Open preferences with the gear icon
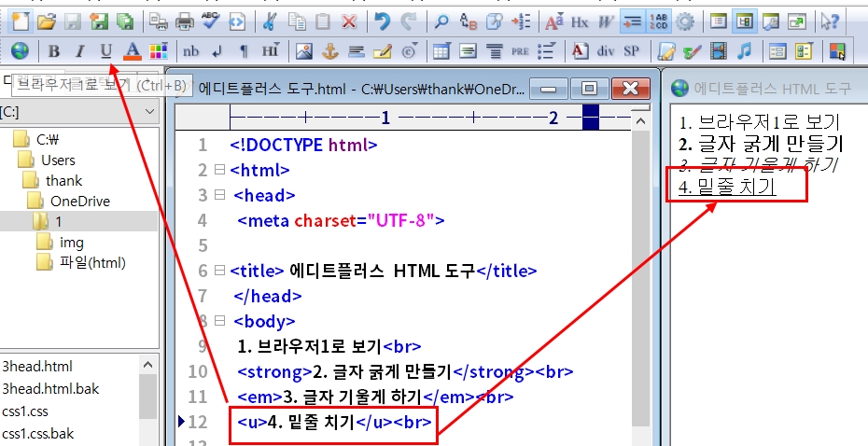Viewport: 868px width, 446px height. 685,21
